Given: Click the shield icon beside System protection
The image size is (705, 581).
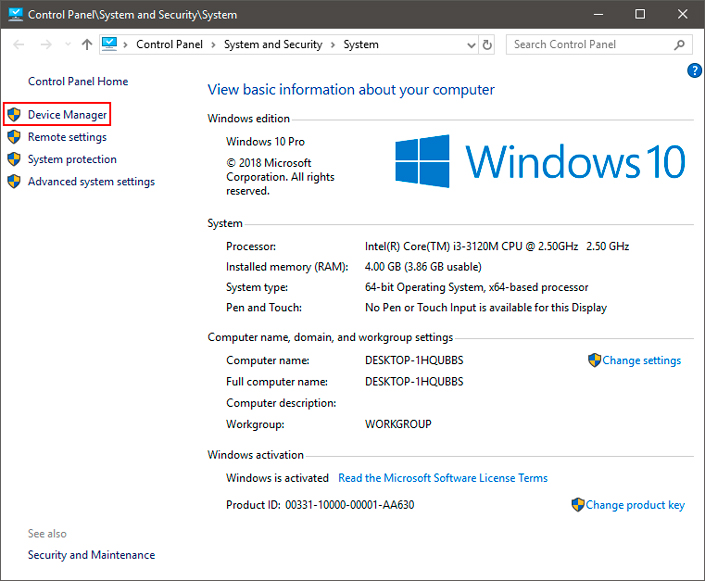Looking at the screenshot, I should coord(14,159).
